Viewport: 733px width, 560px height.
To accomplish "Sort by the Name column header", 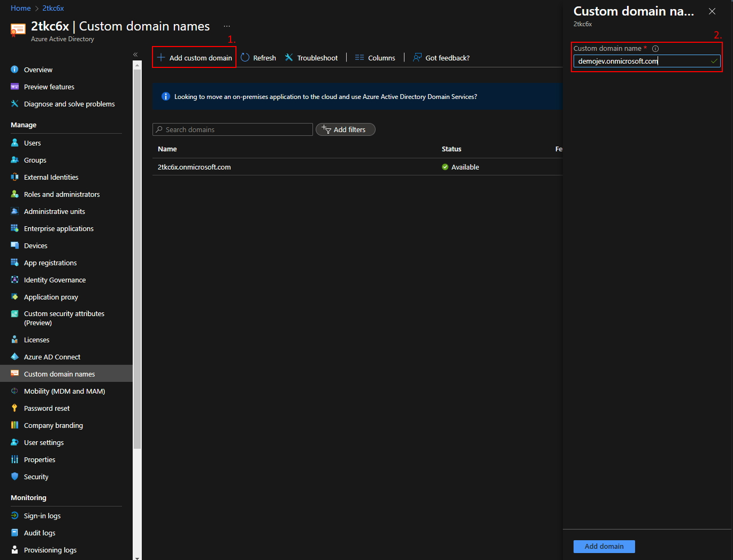I will (x=167, y=149).
